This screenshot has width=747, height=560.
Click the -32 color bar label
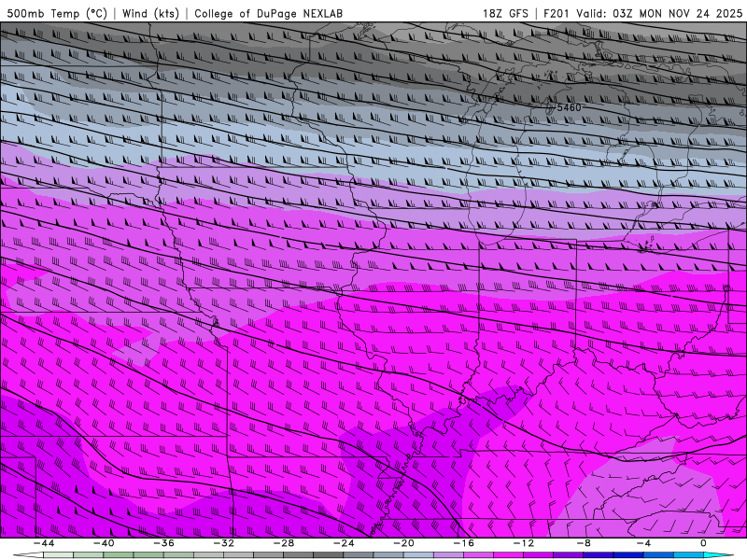223,543
